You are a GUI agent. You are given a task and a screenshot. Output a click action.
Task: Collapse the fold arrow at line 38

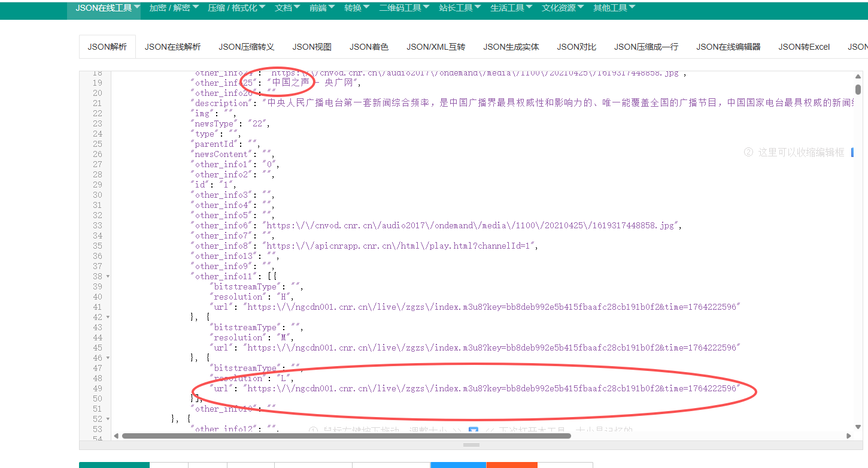click(108, 276)
